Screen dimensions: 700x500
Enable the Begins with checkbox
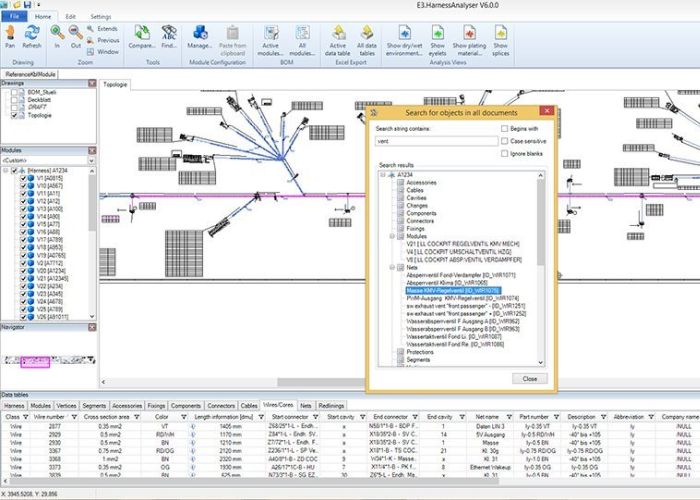[x=502, y=129]
